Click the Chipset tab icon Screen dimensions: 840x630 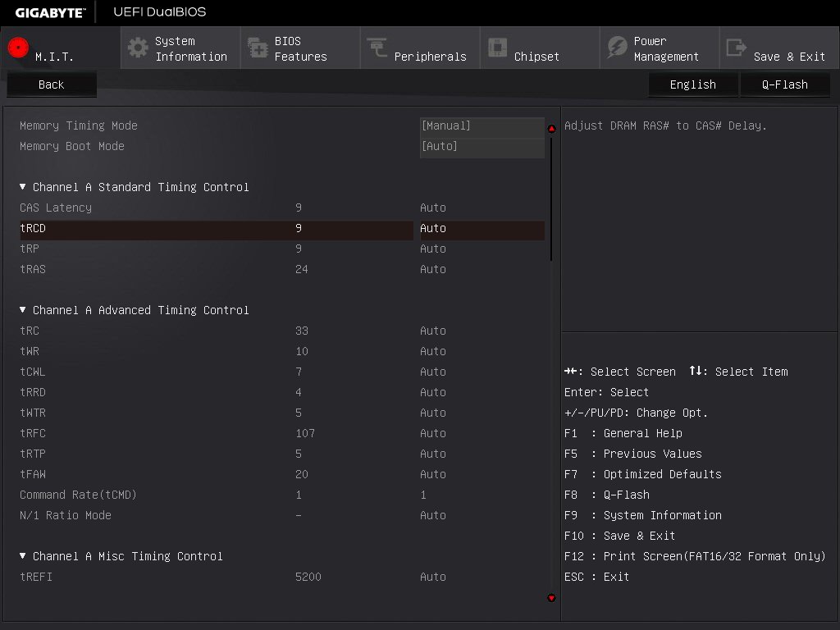[497, 48]
